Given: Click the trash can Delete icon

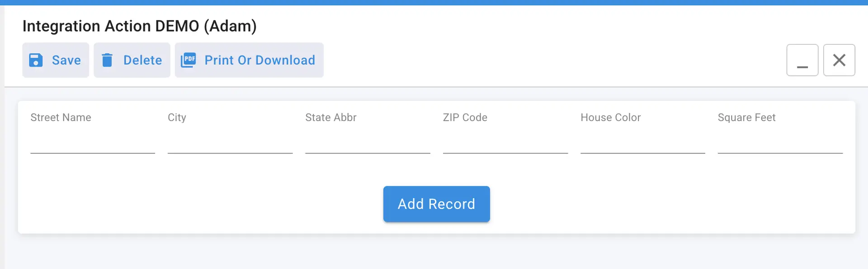Looking at the screenshot, I should click(108, 60).
